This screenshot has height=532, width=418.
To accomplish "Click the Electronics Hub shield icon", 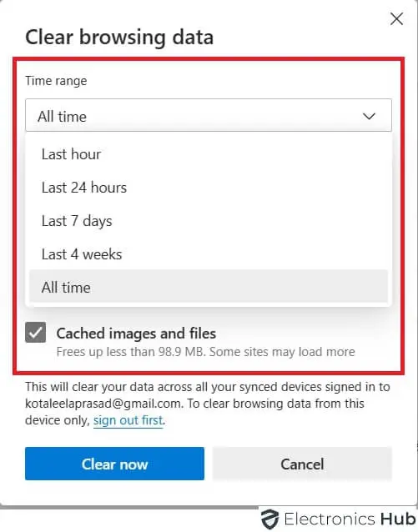I will coord(270,519).
